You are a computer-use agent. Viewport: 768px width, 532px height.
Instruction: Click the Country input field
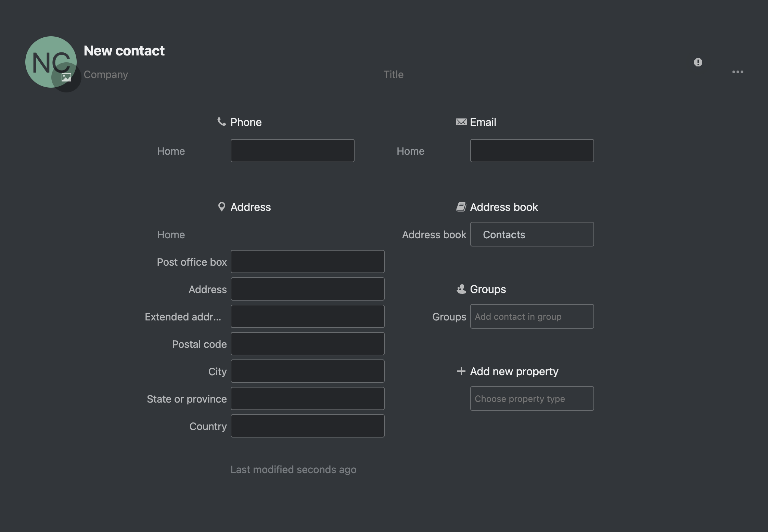(x=308, y=426)
